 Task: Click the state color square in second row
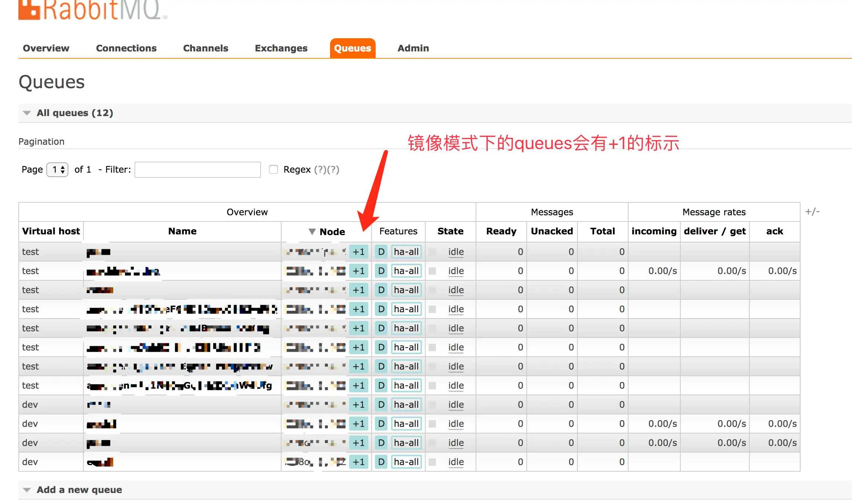[x=432, y=271]
